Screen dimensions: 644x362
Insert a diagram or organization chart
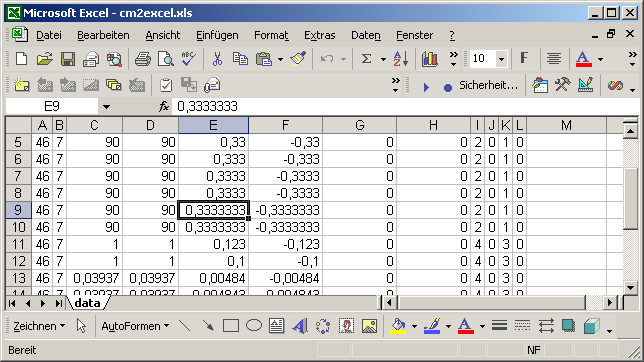coord(323,326)
